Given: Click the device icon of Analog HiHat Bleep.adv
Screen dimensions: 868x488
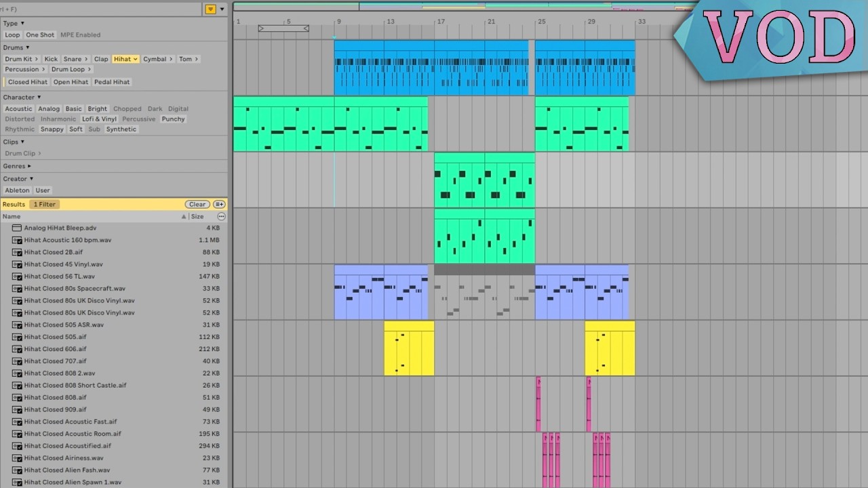Looking at the screenshot, I should (17, 228).
